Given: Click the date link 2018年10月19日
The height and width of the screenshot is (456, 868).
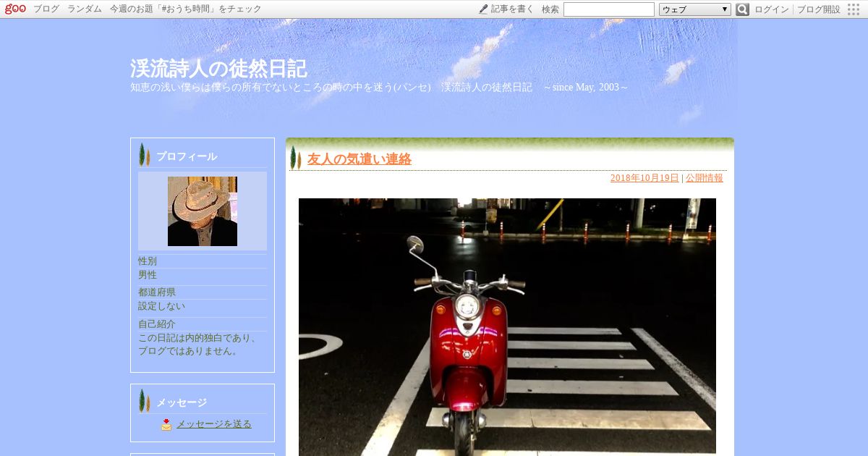Looking at the screenshot, I should 644,178.
